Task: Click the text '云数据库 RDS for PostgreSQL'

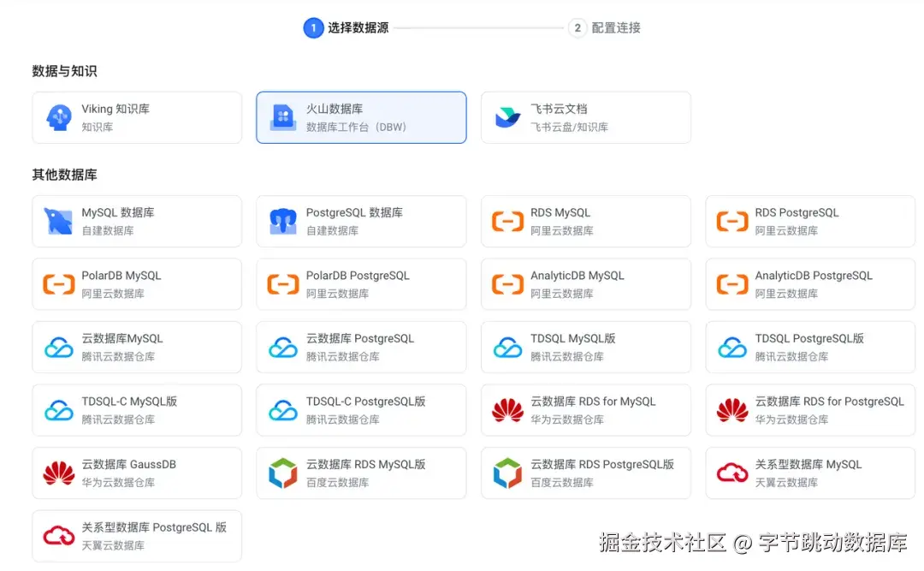Action: 830,401
